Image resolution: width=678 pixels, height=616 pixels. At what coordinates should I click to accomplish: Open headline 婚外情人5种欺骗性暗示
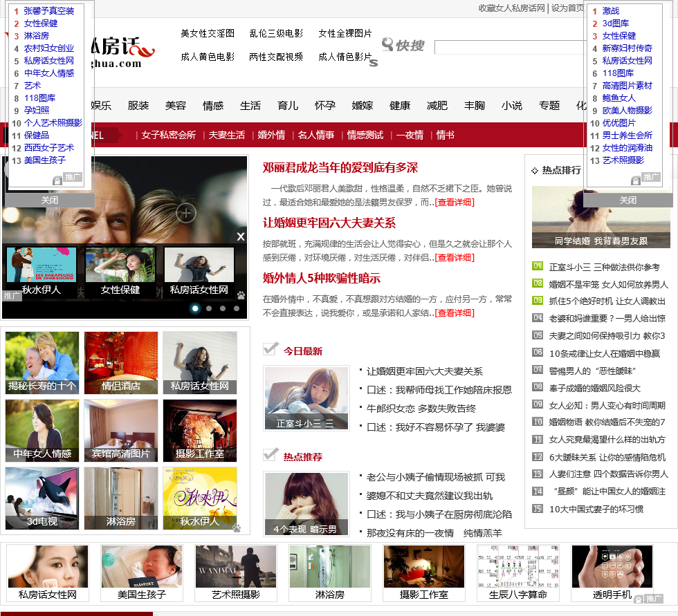(321, 278)
